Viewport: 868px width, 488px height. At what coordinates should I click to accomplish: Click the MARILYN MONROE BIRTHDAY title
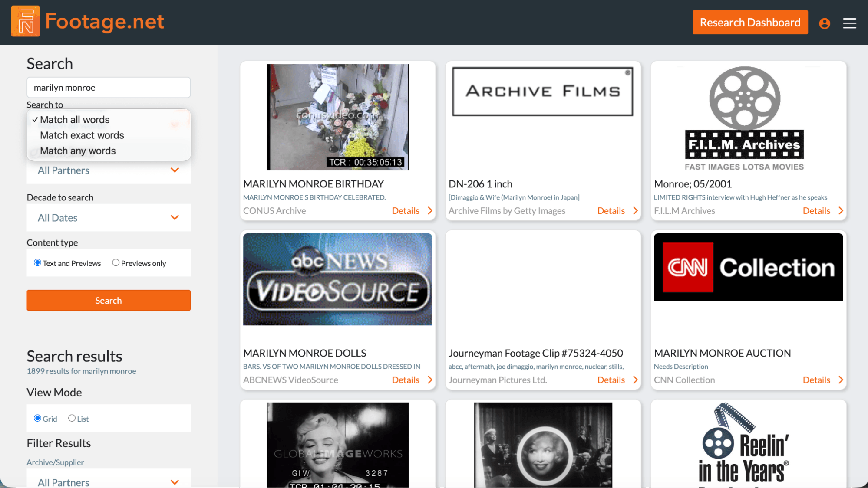click(x=314, y=184)
